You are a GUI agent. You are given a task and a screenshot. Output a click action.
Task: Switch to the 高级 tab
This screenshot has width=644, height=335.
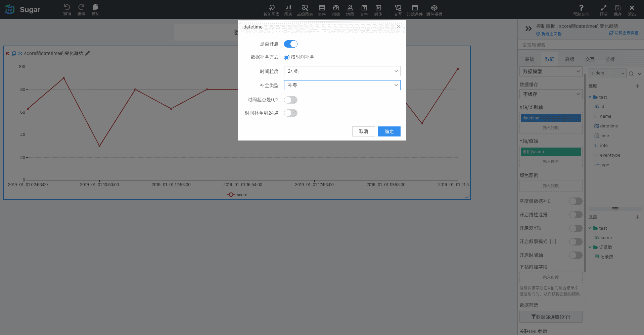pyautogui.click(x=569, y=59)
